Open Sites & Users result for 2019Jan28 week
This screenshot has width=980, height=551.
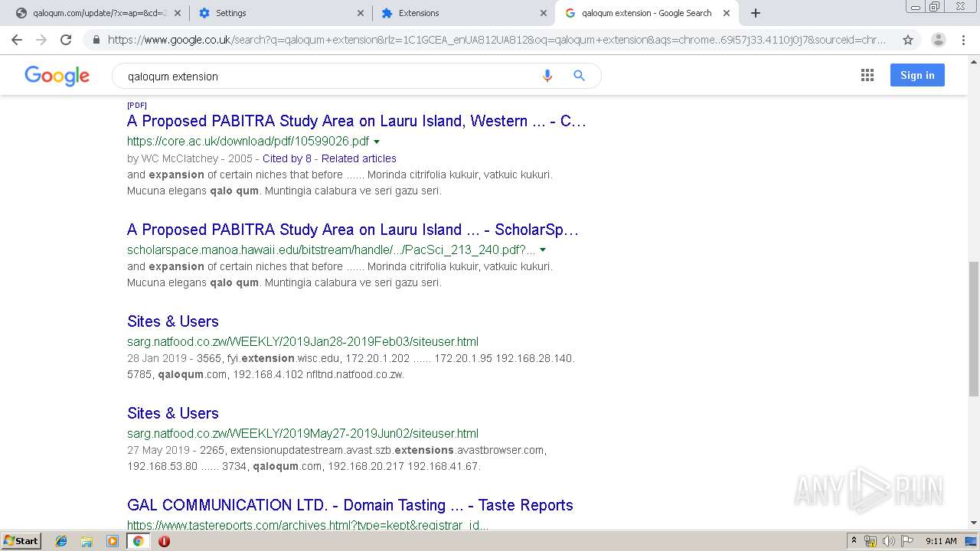tap(173, 321)
